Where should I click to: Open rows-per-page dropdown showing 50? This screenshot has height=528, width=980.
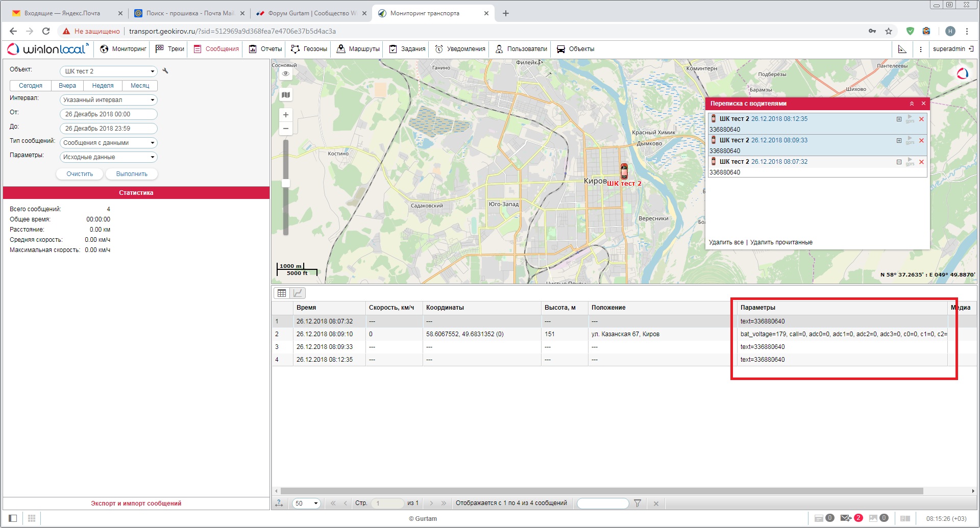[306, 504]
